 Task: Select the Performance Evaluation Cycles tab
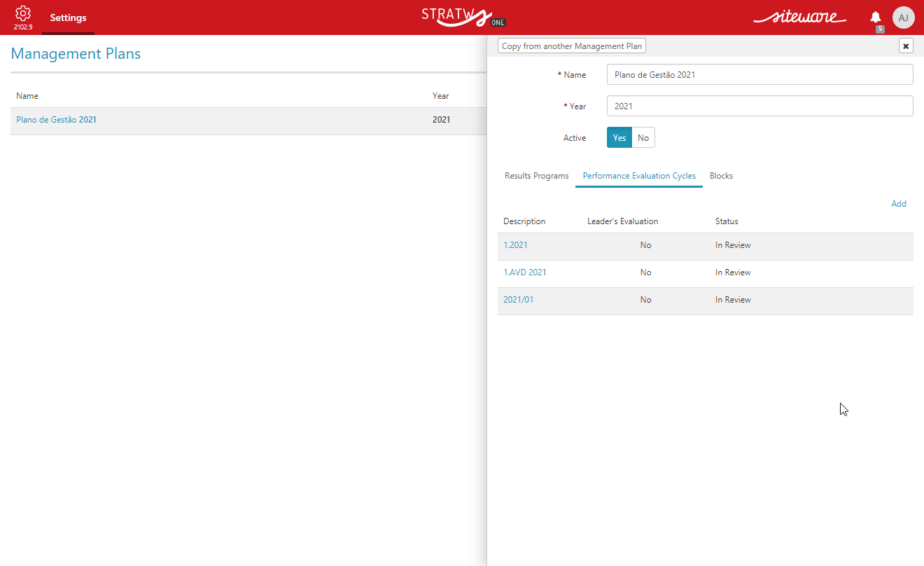[639, 176]
